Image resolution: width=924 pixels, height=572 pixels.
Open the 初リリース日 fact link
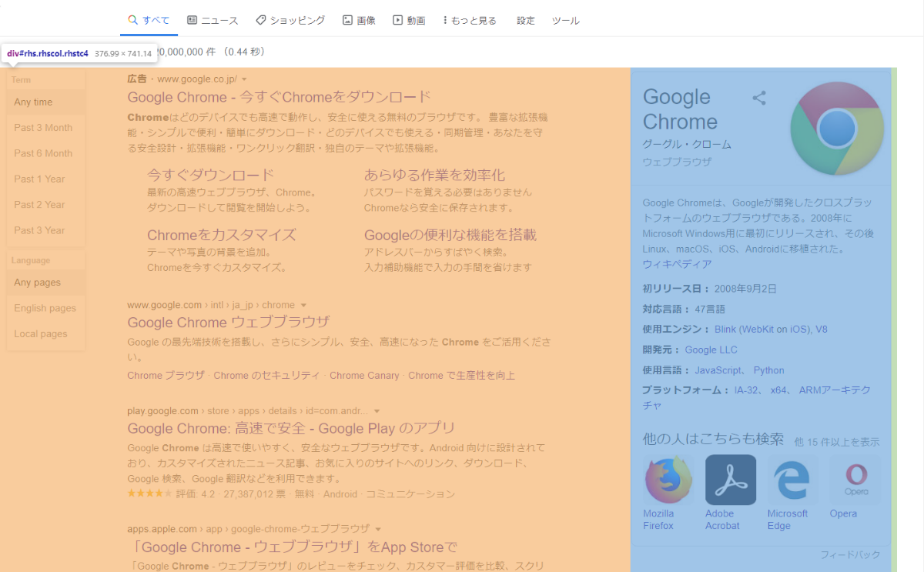point(673,289)
